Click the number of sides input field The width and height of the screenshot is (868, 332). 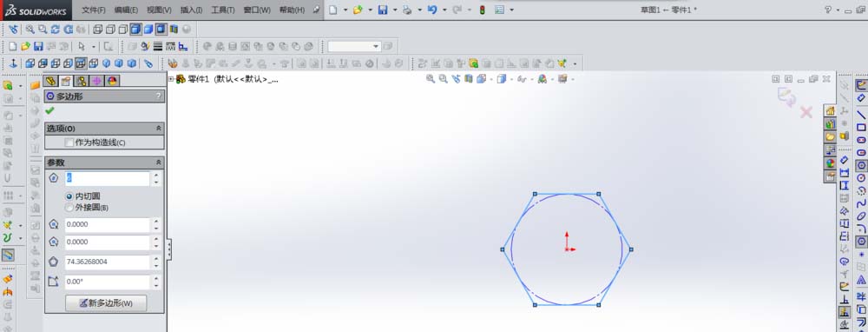pos(108,178)
